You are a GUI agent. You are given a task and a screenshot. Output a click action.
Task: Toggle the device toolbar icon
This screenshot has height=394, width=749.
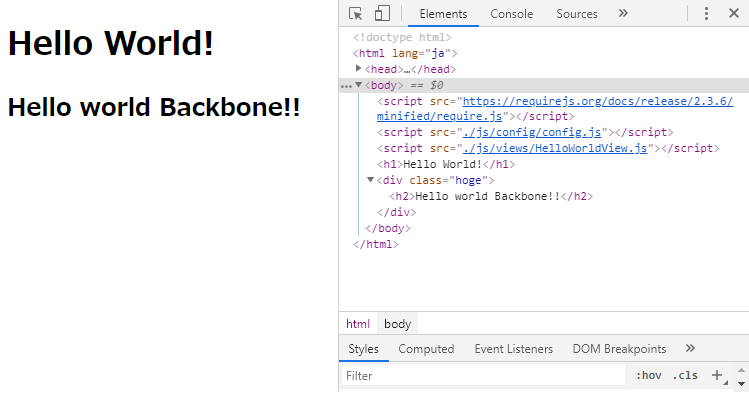coord(382,13)
